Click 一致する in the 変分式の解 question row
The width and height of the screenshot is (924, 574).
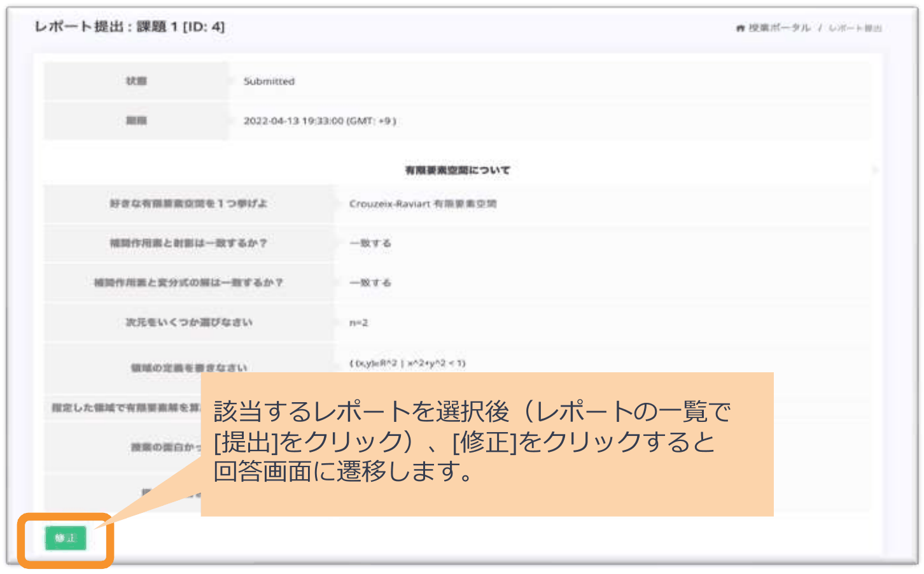coord(370,283)
